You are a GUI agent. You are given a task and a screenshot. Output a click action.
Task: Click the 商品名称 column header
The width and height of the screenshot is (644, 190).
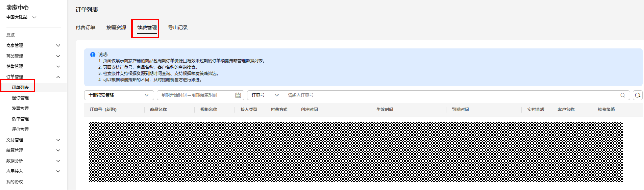158,109
